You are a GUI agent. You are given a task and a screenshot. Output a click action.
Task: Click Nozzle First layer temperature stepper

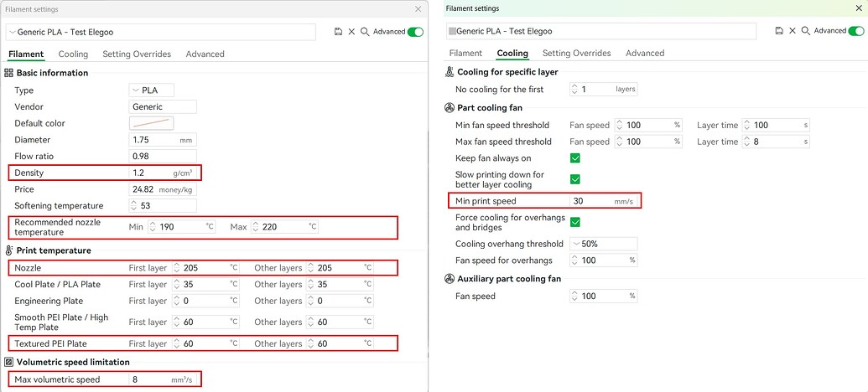coord(177,268)
